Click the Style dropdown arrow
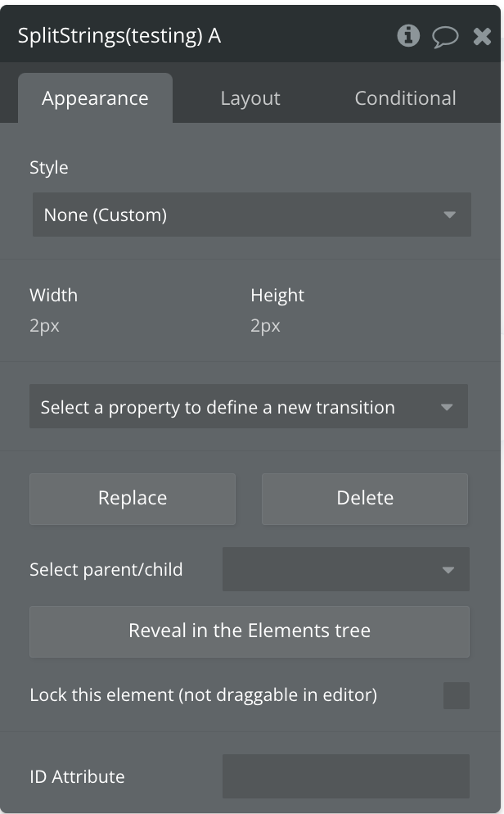 pyautogui.click(x=449, y=215)
